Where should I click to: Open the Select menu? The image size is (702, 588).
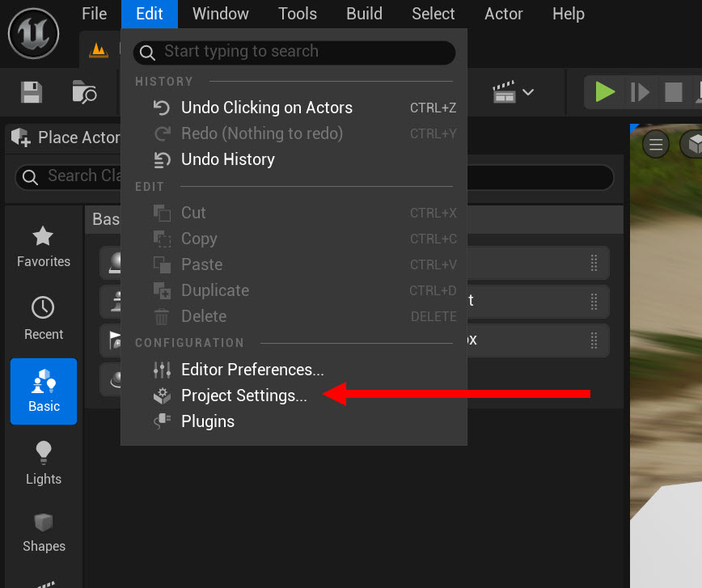(433, 14)
